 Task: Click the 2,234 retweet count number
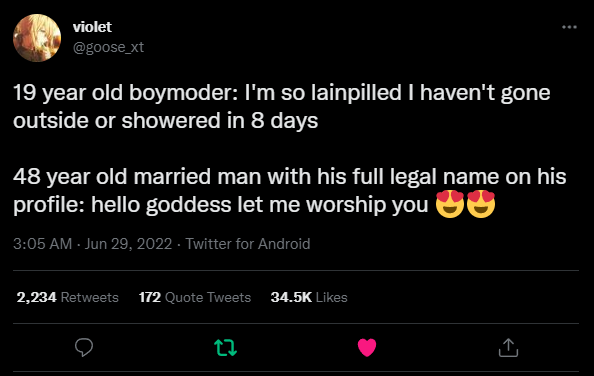click(x=36, y=297)
